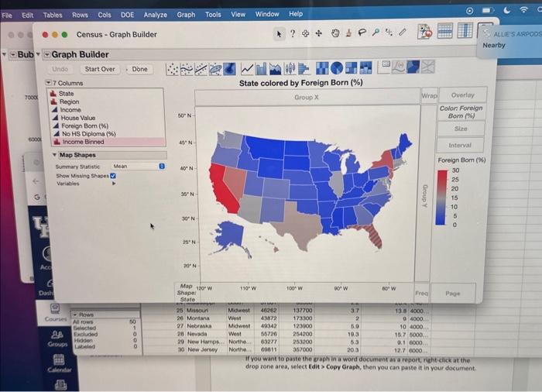Choose the Line of Fit element

click(x=201, y=69)
